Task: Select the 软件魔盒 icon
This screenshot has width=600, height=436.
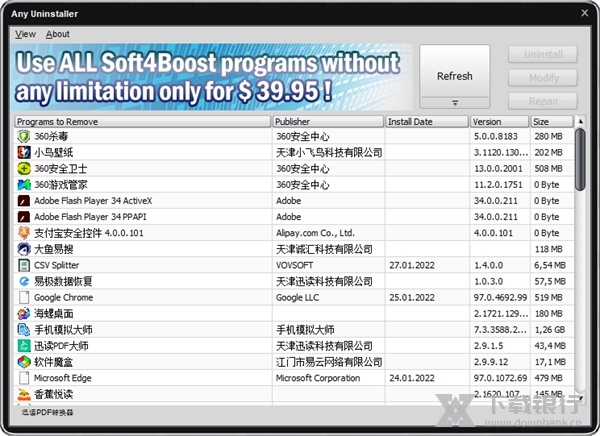Action: pos(24,362)
